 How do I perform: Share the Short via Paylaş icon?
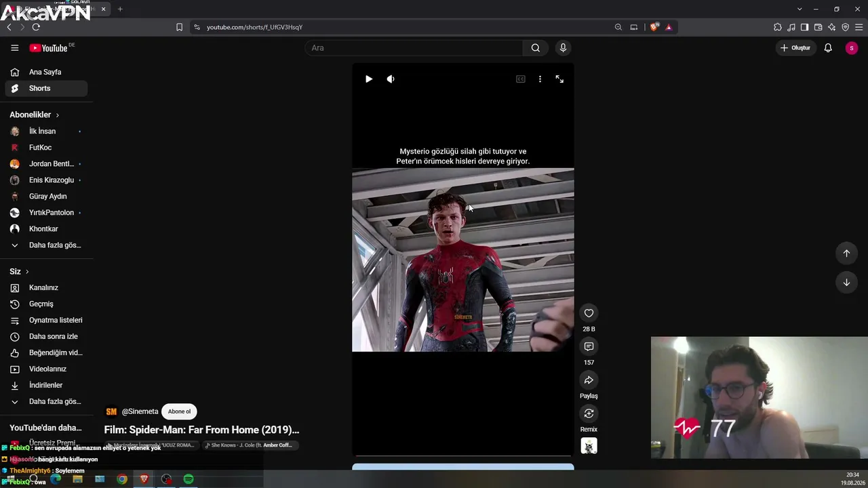pyautogui.click(x=589, y=380)
